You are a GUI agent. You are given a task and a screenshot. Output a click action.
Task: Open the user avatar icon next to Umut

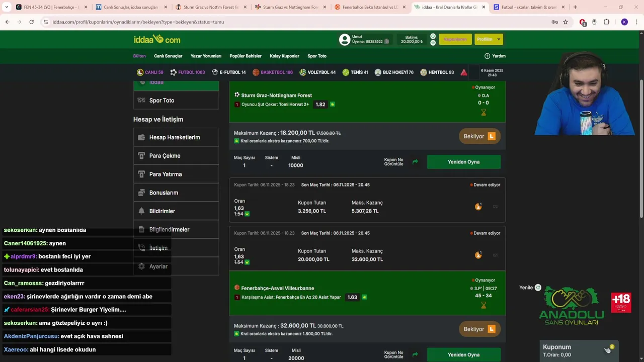(x=345, y=39)
